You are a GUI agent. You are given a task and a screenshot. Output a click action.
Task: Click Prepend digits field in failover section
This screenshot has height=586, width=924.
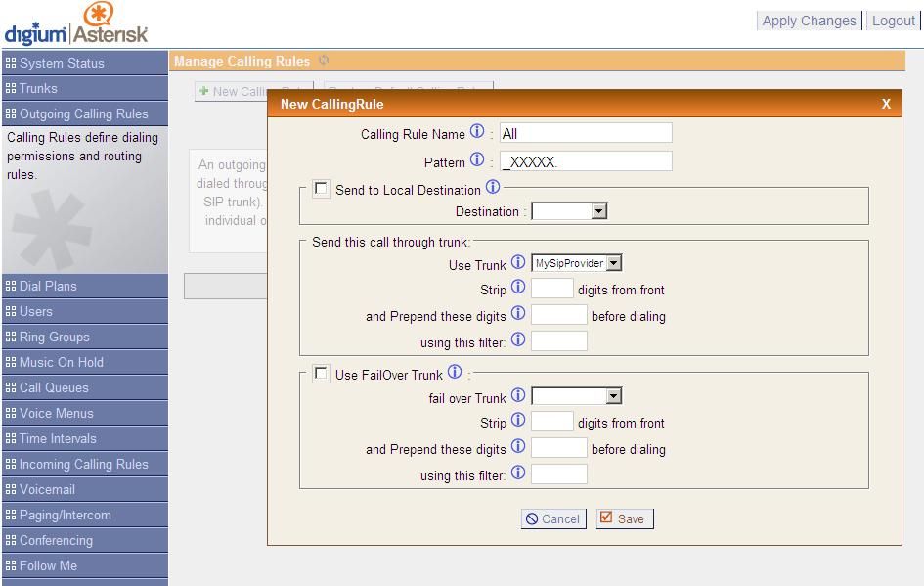pyautogui.click(x=558, y=449)
